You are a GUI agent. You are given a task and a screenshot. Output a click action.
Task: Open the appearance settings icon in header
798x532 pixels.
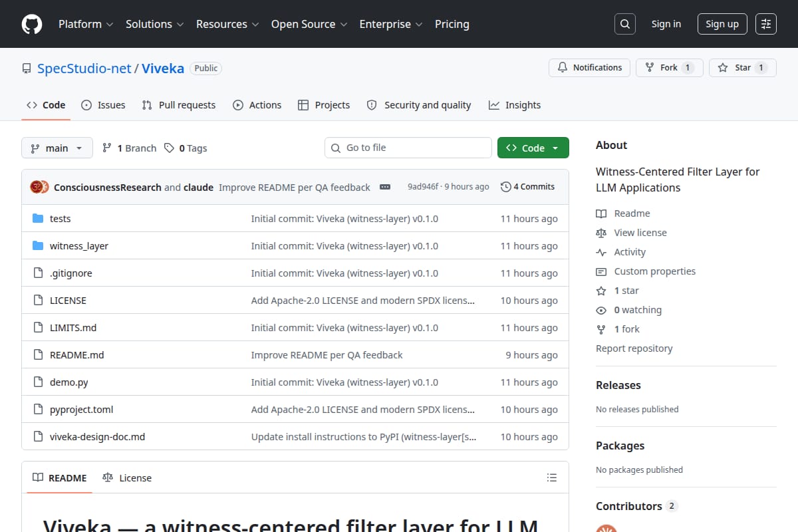point(766,24)
